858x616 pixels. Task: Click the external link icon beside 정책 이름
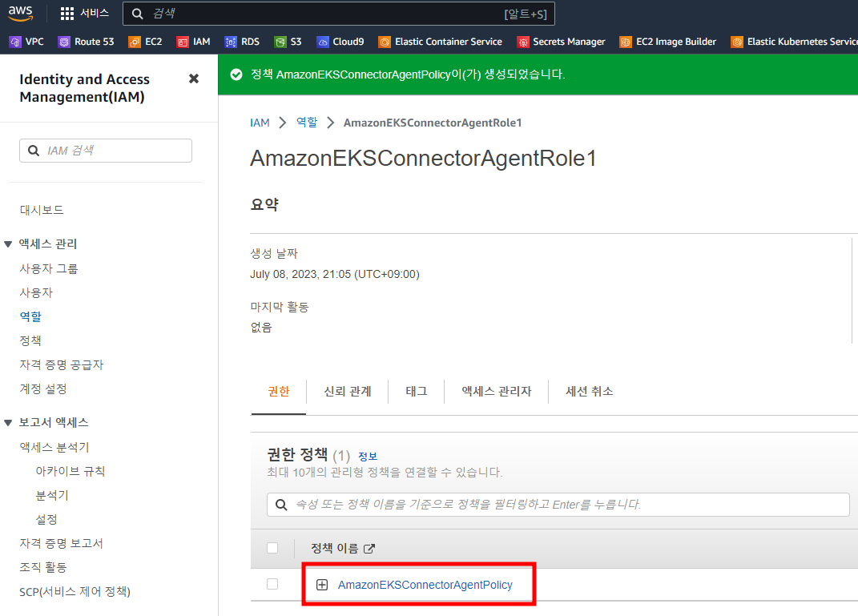point(369,548)
